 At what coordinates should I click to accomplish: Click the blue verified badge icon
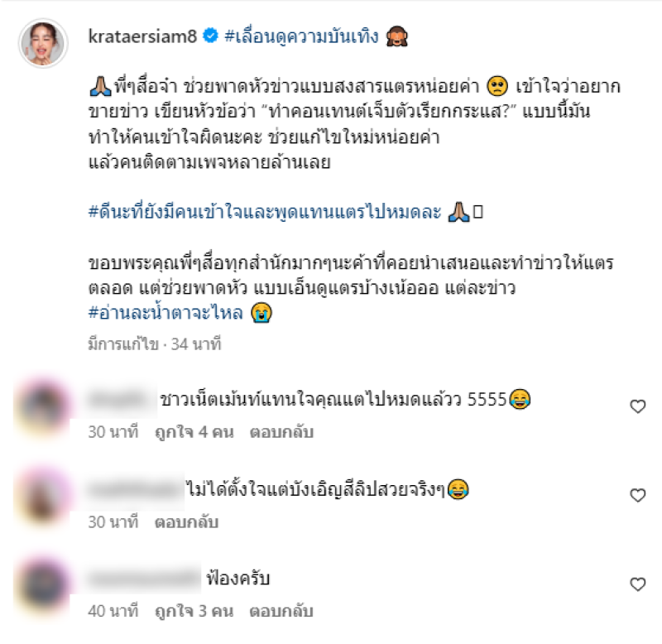(x=211, y=36)
